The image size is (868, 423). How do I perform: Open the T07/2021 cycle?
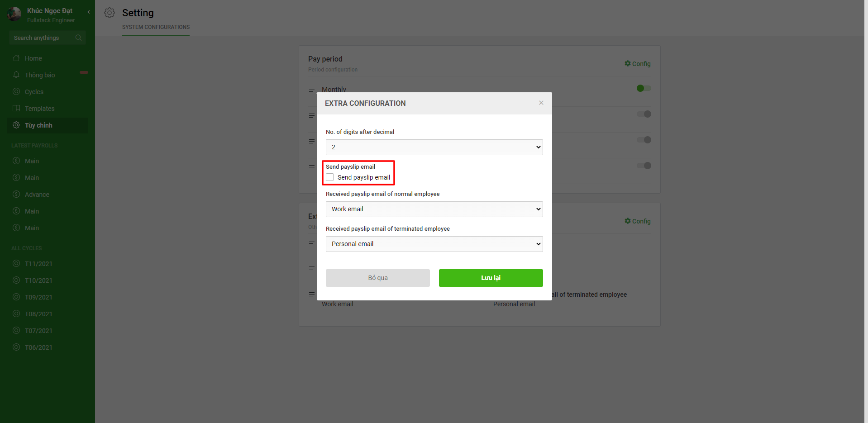pyautogui.click(x=48, y=331)
